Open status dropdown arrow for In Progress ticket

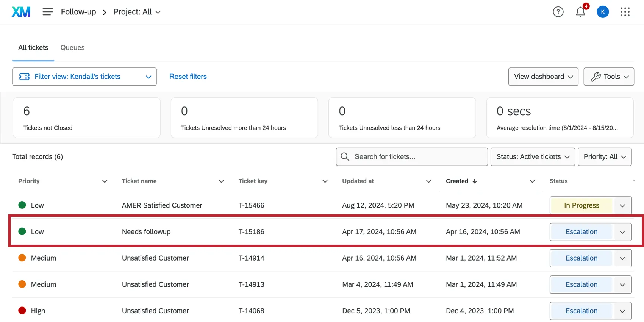click(622, 206)
